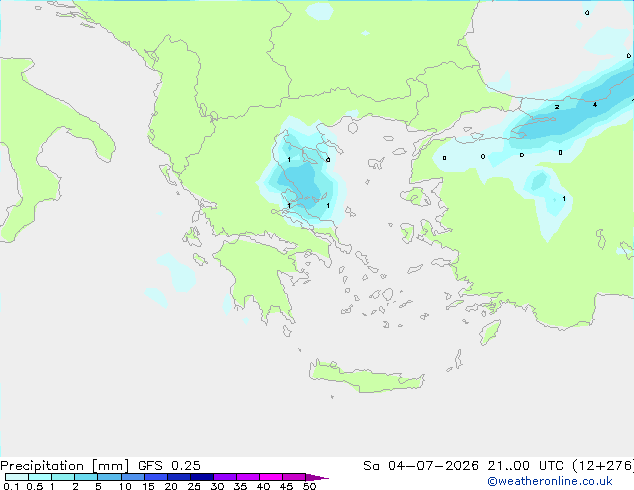This screenshot has height=490, width=634.
Task: Select the 5 mm legend color swatch
Action: [109, 477]
